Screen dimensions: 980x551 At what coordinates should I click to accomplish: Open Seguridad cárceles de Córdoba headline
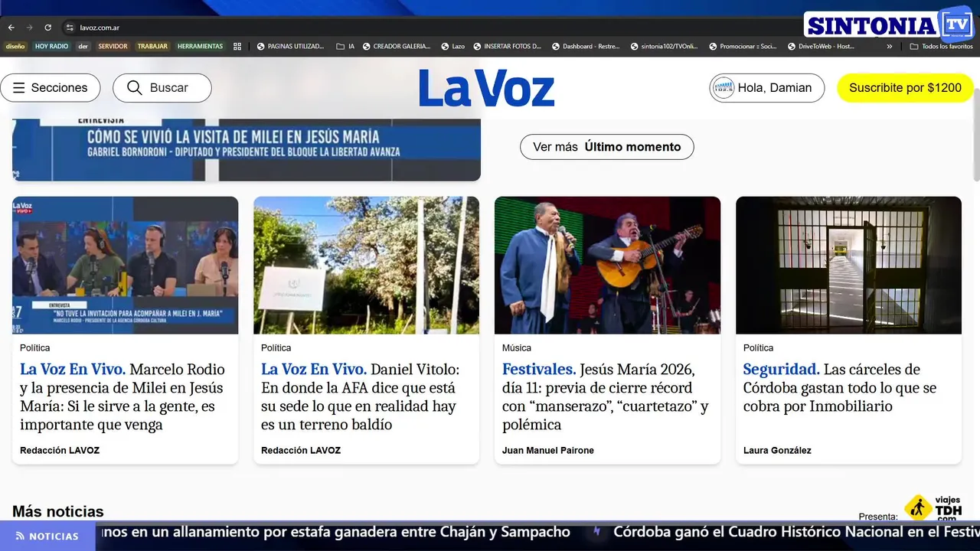pos(840,388)
